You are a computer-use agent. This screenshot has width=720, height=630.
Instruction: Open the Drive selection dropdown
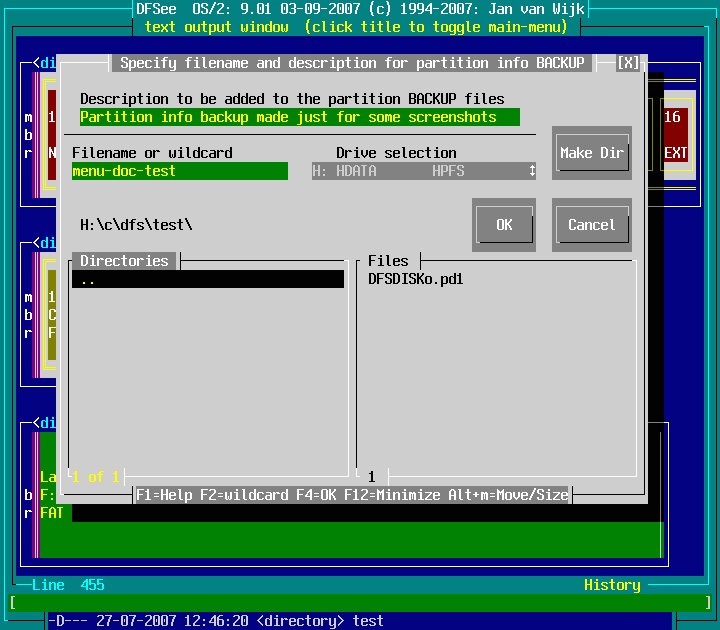(424, 171)
